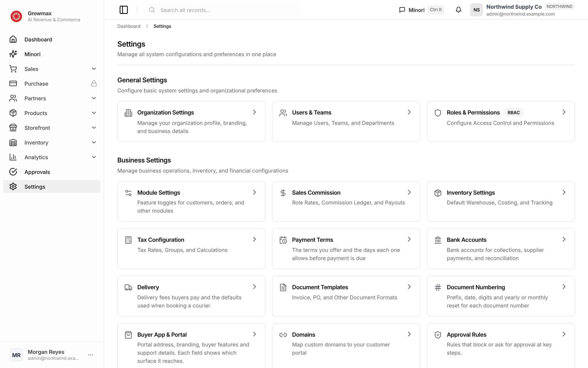The width and height of the screenshot is (588, 368).
Task: Click the Inventory Settings box icon
Action: (438, 193)
